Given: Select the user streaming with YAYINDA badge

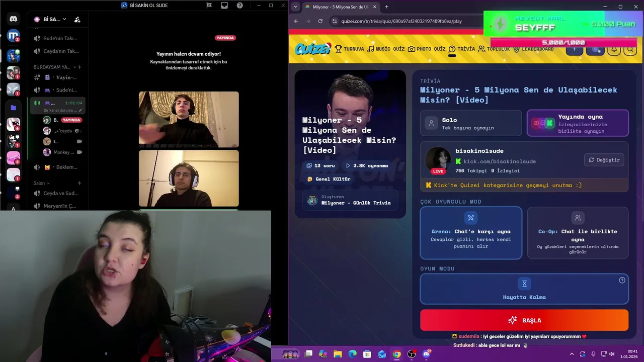Looking at the screenshot, I should point(62,120).
